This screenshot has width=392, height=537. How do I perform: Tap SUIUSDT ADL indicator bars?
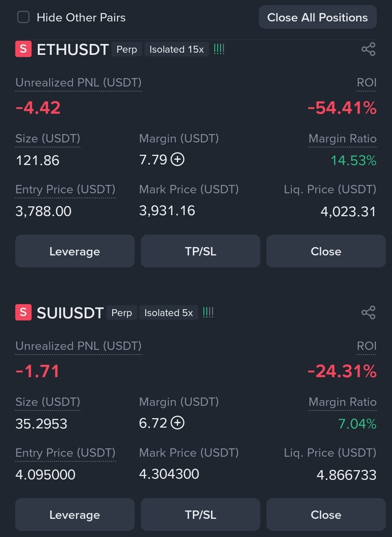pyautogui.click(x=208, y=312)
